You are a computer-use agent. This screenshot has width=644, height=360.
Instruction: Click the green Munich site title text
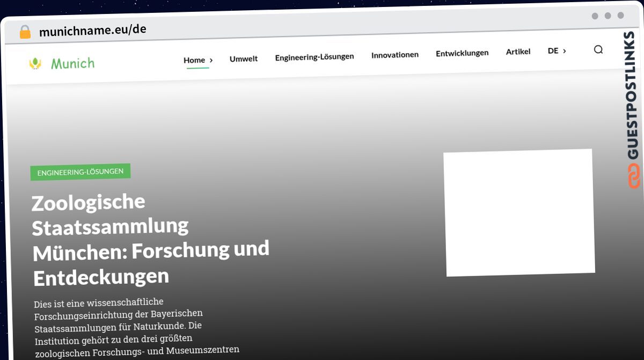click(x=72, y=63)
